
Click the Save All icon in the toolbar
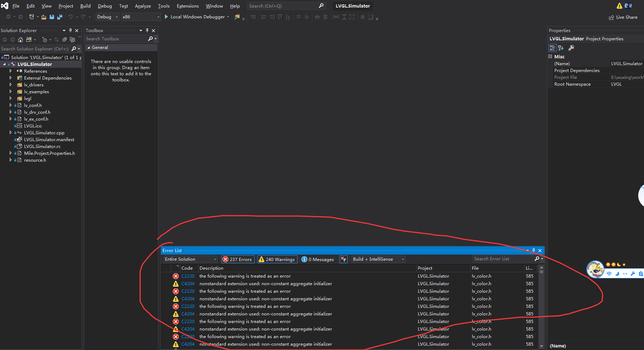[60, 17]
